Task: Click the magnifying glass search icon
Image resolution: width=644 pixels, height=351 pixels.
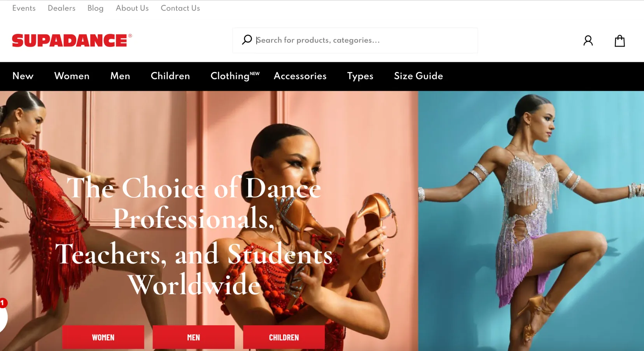Action: [x=247, y=40]
